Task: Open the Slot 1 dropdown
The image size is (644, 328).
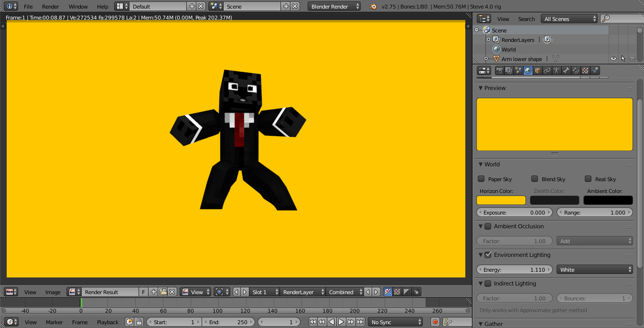Action: pos(265,292)
